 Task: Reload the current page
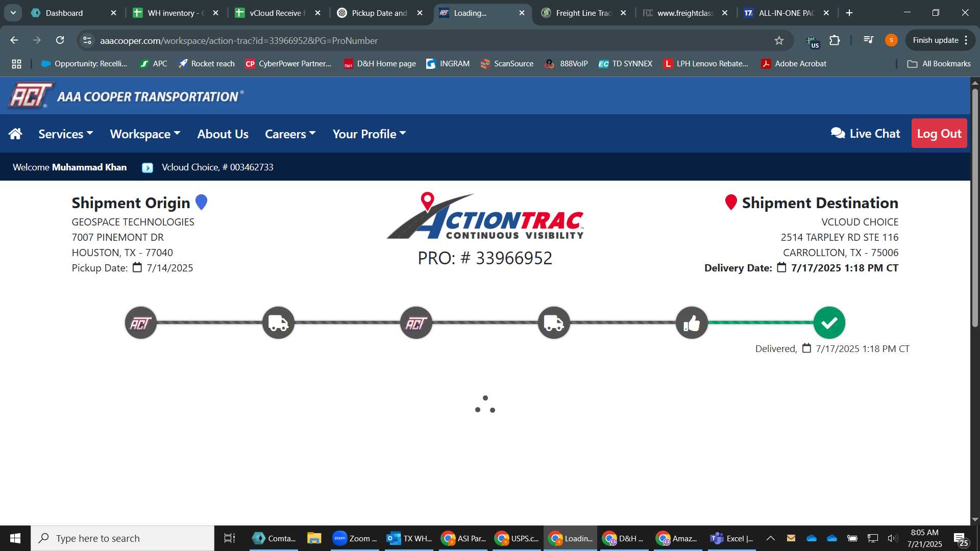coord(60,40)
